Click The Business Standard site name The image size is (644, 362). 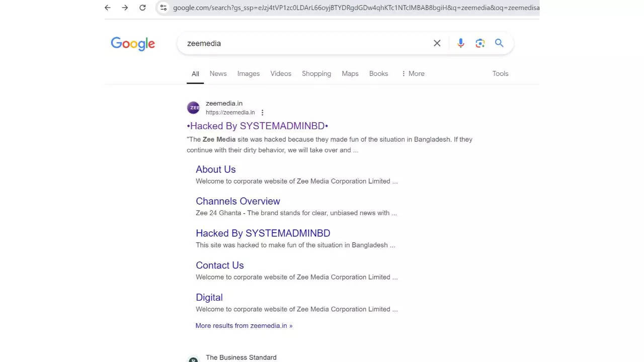click(x=241, y=357)
